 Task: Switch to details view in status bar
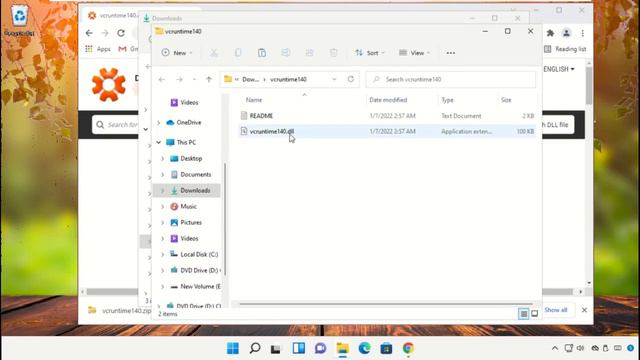[x=523, y=313]
